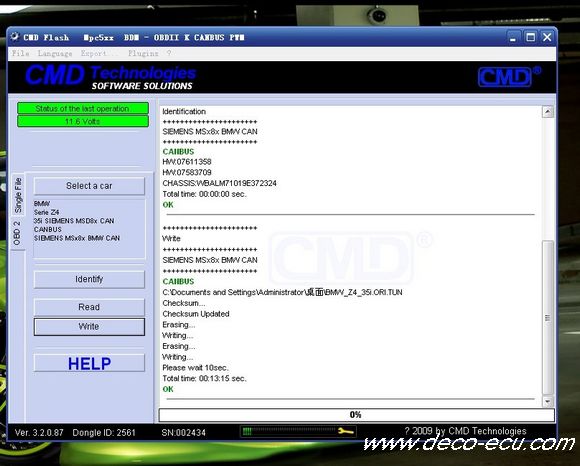580x466 pixels.
Task: Click '35i SIEMENS MSD8x CAN' in car box
Action: (x=74, y=221)
